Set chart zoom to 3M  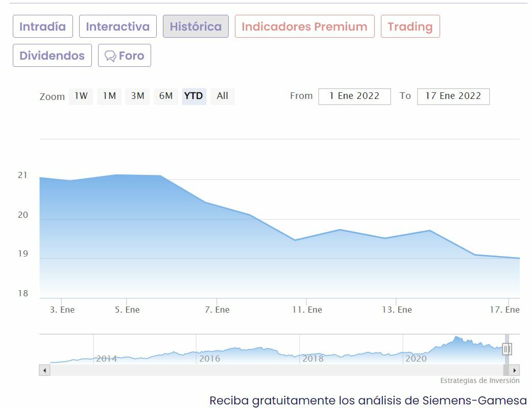[x=137, y=96]
